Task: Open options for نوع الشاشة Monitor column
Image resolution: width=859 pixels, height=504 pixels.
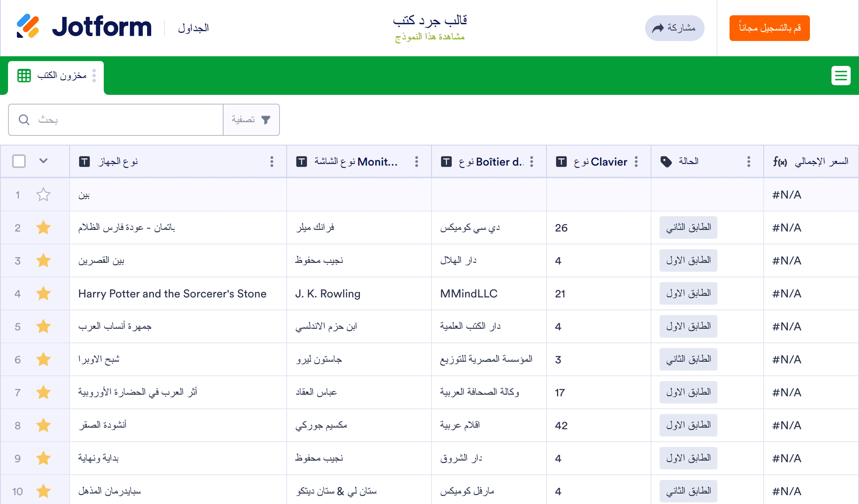Action: coord(417,162)
